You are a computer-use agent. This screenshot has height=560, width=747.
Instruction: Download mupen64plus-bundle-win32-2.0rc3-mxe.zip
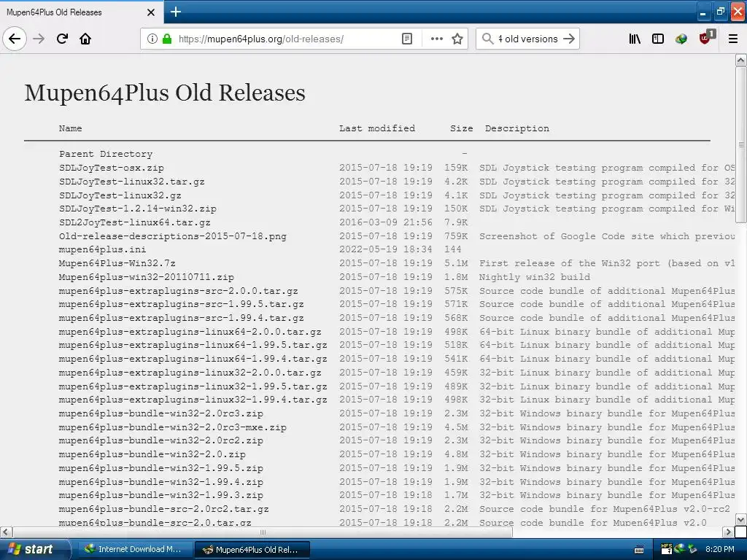[x=173, y=427]
